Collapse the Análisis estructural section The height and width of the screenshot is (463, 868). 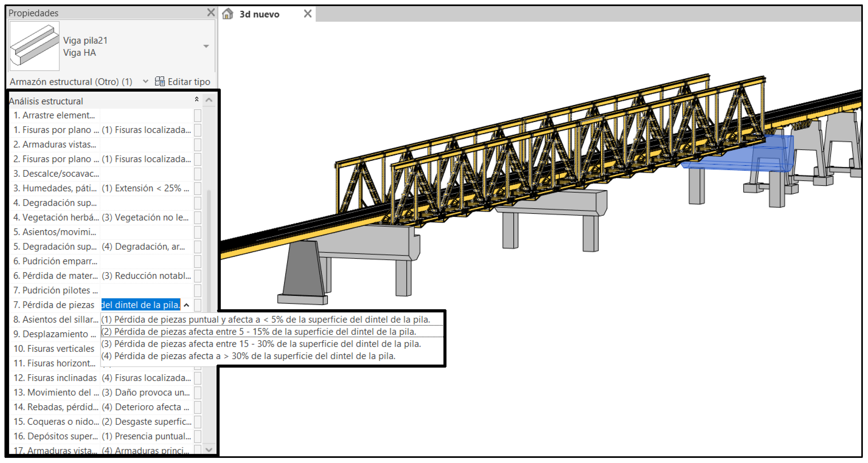[x=197, y=99]
